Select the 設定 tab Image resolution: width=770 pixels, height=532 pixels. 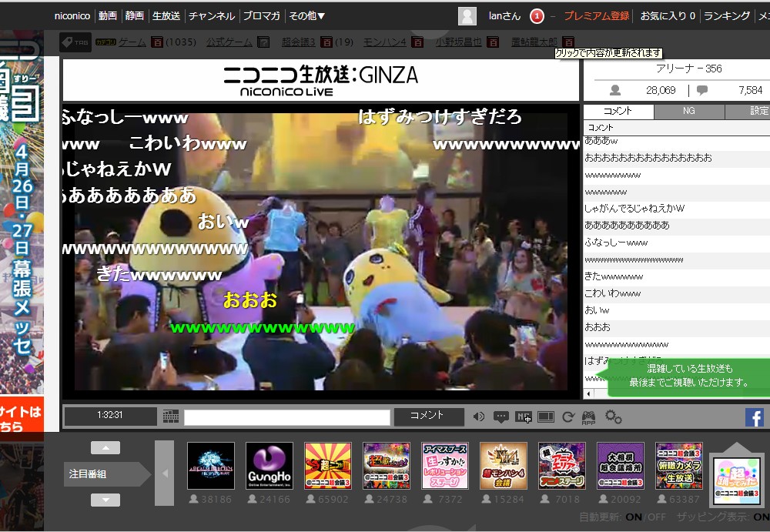click(748, 111)
